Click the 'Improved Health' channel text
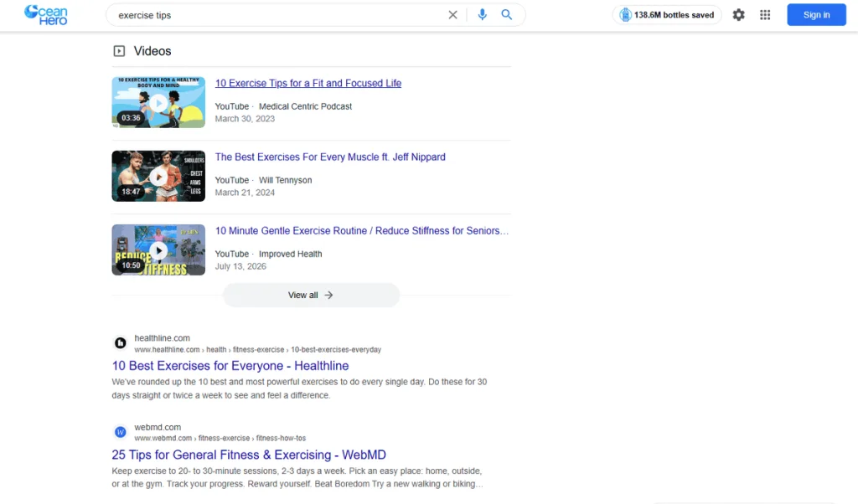Viewport: 858px width, 504px height. (x=291, y=254)
